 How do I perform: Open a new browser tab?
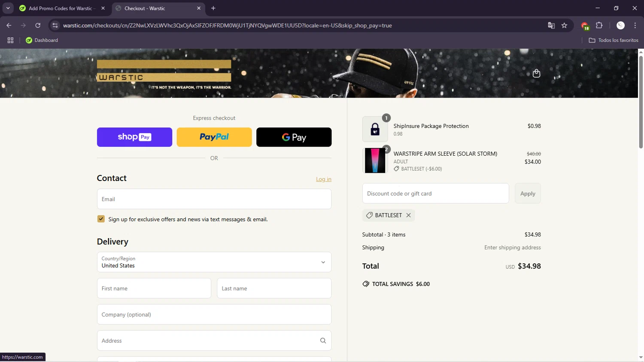(x=213, y=8)
